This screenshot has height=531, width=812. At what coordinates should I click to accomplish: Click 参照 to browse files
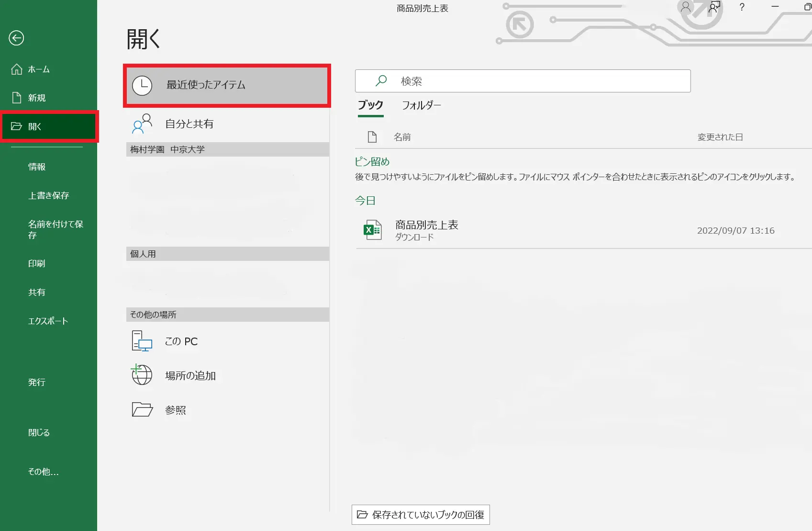point(228,410)
